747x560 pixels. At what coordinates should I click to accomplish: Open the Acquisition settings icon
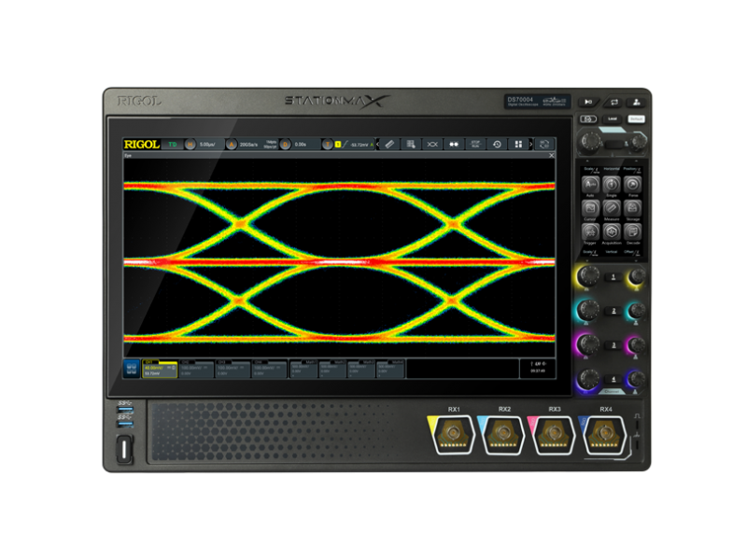point(612,231)
